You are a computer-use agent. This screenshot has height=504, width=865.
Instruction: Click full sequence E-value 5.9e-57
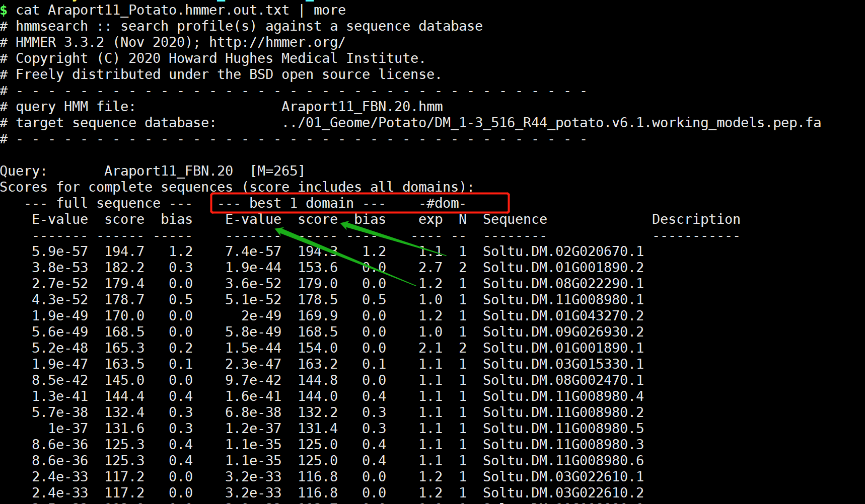(x=60, y=251)
